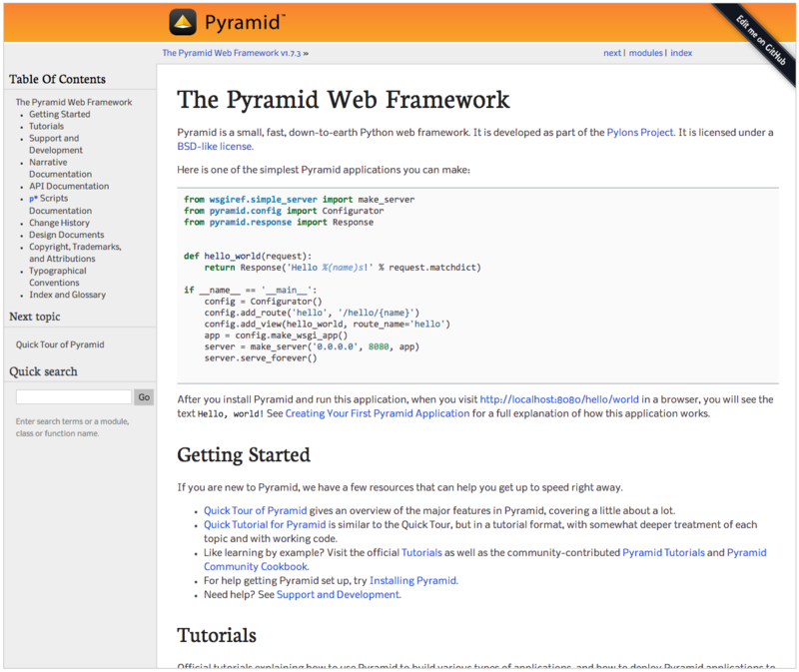The height and width of the screenshot is (672, 799).
Task: Open Change History in the sidebar
Action: [x=59, y=223]
